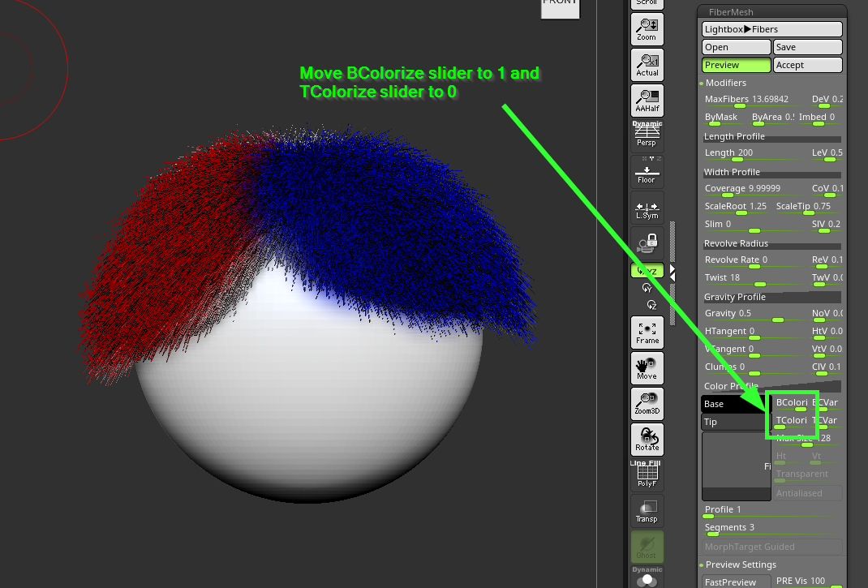Toggle PolyF polyframe display

(x=647, y=475)
